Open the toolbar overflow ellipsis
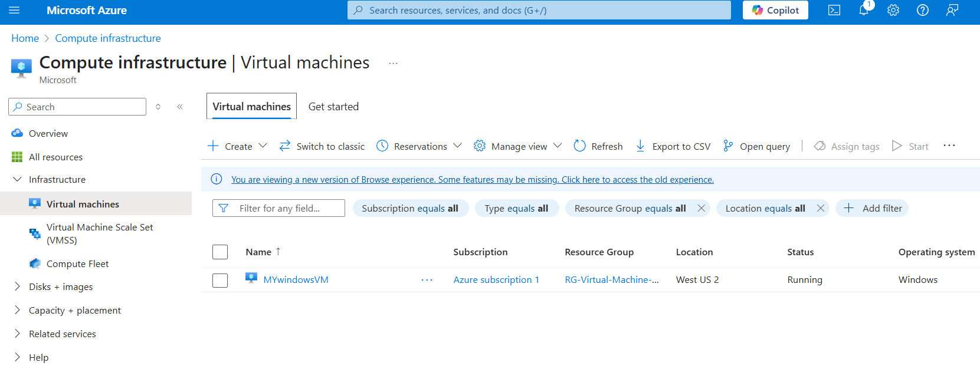Viewport: 980px width, 369px height. (949, 146)
